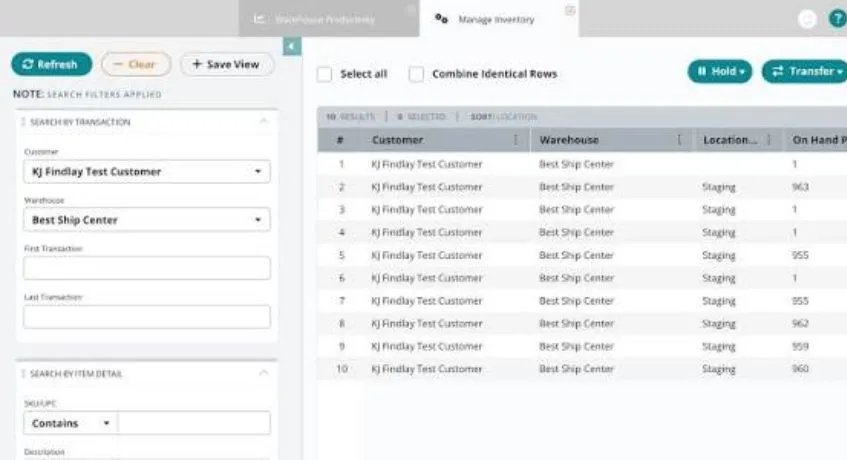This screenshot has width=847, height=460.
Task: Select row 3 Staging location cell
Action: 718,210
